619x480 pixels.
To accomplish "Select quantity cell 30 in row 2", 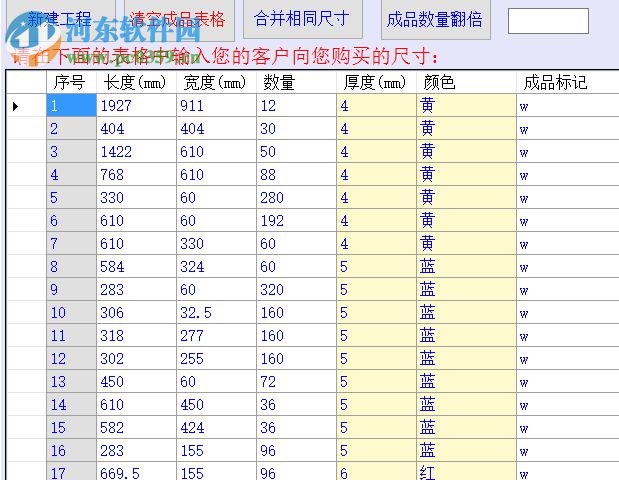I will [296, 129].
